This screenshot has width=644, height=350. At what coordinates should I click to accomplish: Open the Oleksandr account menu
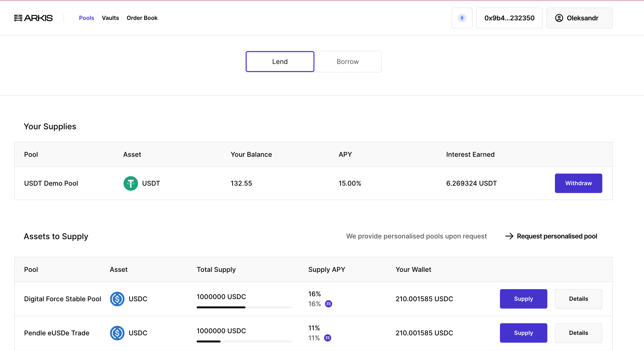[x=579, y=18]
